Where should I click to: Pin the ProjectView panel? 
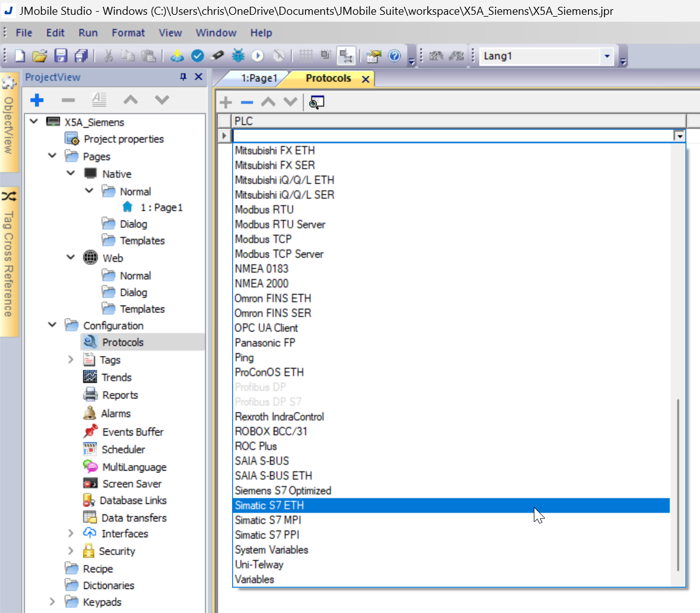click(x=183, y=77)
